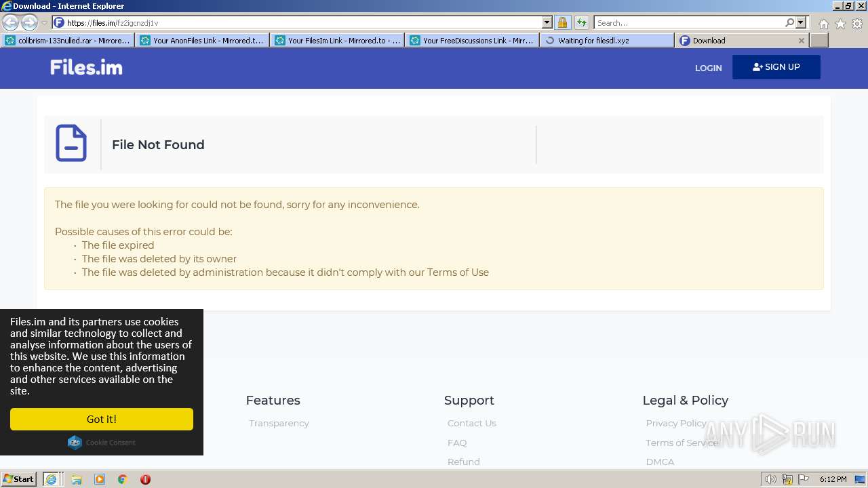Screen dimensions: 868x488
Task: Open the media player taskbar icon
Action: pyautogui.click(x=100, y=479)
